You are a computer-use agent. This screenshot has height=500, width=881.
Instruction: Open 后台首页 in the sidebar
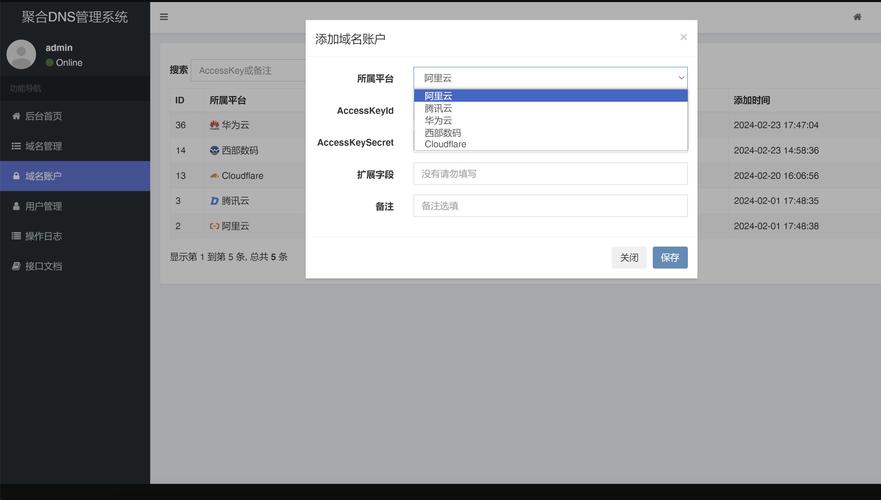[x=43, y=116]
